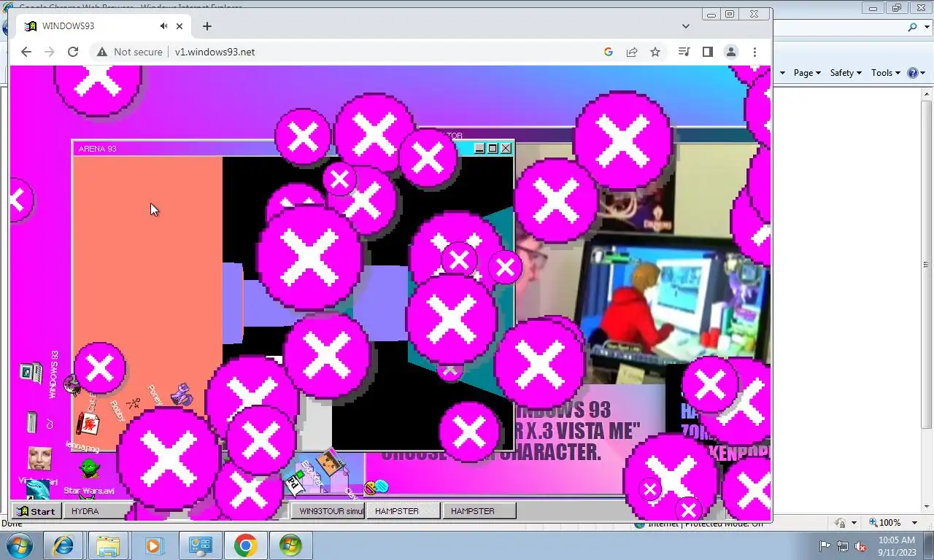Open the My Computer desktop icon
The image size is (934, 560).
pyautogui.click(x=31, y=373)
